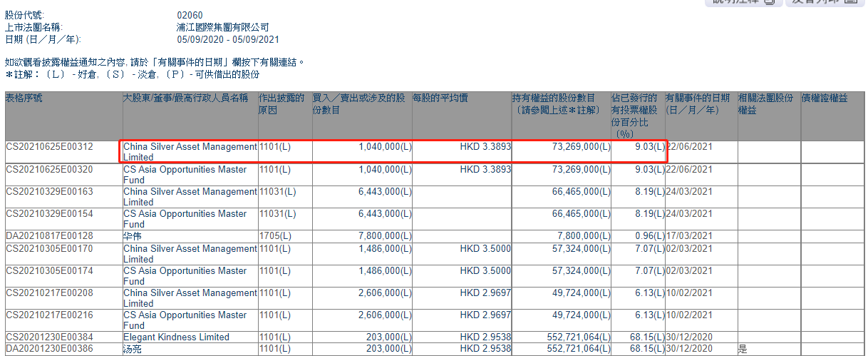This screenshot has width=868, height=356.
Task: Click Elegant Kindness Limited name
Action: pyautogui.click(x=176, y=337)
